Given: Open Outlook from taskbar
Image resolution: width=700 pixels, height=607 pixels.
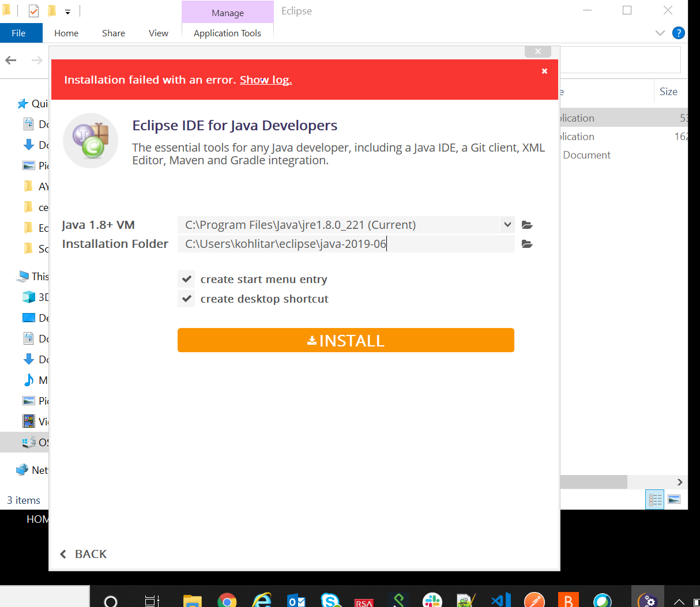Looking at the screenshot, I should (x=296, y=601).
